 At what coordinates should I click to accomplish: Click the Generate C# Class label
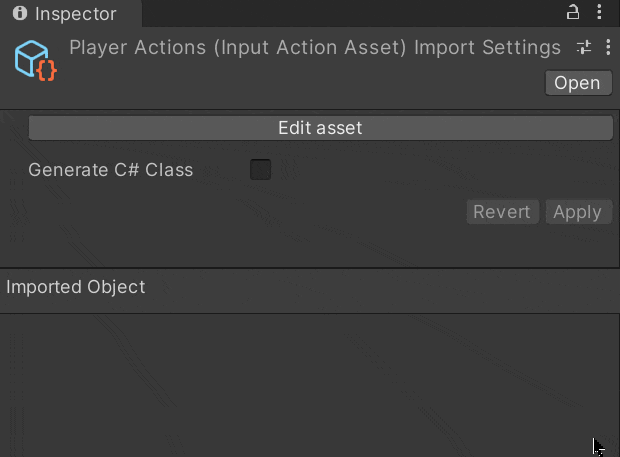click(x=110, y=170)
